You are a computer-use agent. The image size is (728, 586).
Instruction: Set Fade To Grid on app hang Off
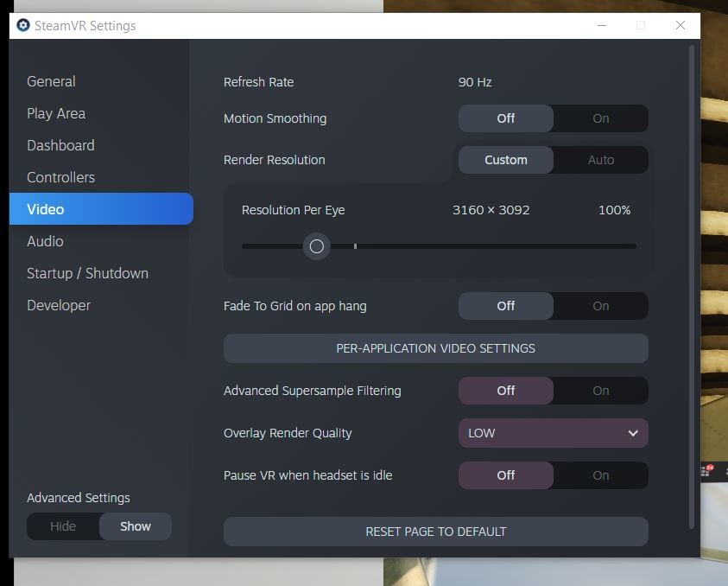[505, 306]
